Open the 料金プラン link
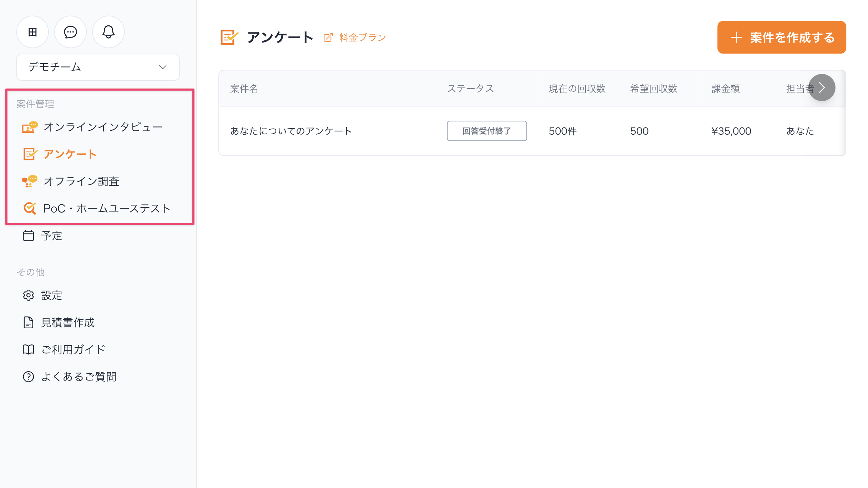Image resolution: width=868 pixels, height=488 pixels. (x=362, y=38)
